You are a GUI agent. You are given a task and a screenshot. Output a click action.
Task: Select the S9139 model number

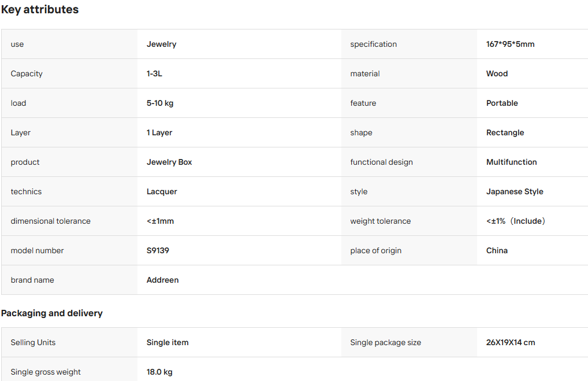point(158,250)
